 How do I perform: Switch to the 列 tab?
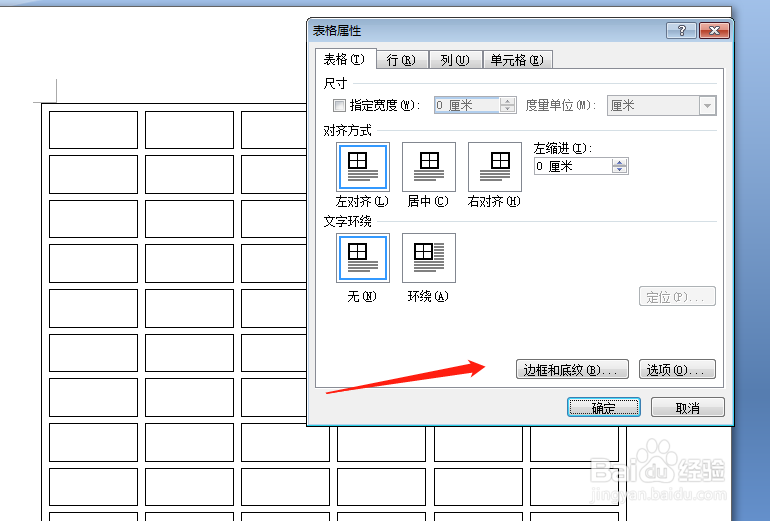tap(455, 60)
